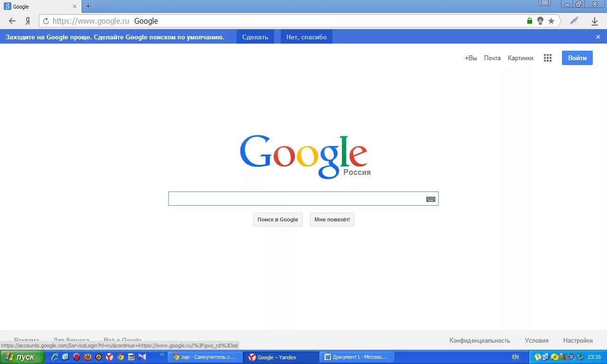This screenshot has height=364, width=607.
Task: Launch Firefox from quick launch
Action: [x=88, y=357]
